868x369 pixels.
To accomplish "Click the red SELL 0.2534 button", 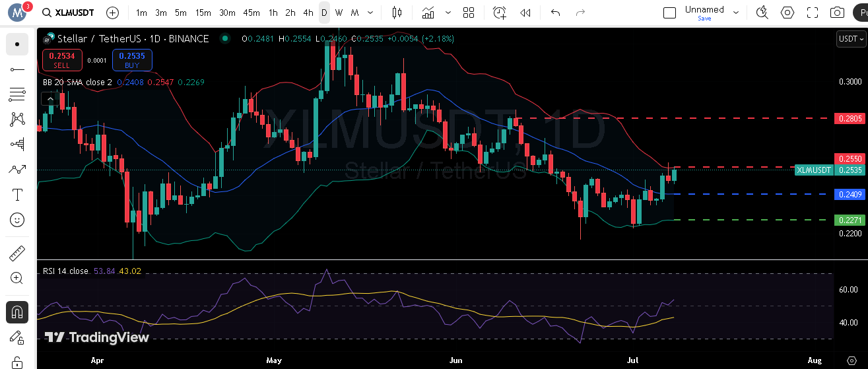I will 63,60.
